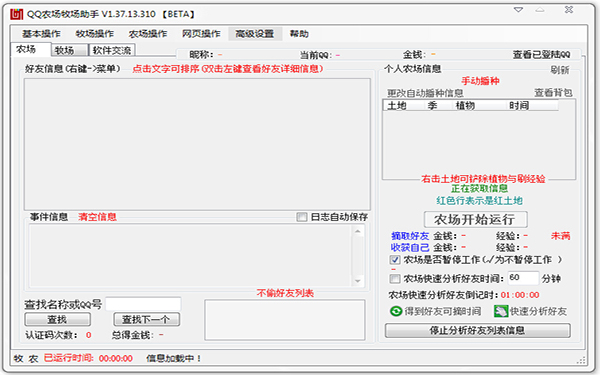600x375 pixels.
Task: Click the 查找下一个 button
Action: click(146, 320)
